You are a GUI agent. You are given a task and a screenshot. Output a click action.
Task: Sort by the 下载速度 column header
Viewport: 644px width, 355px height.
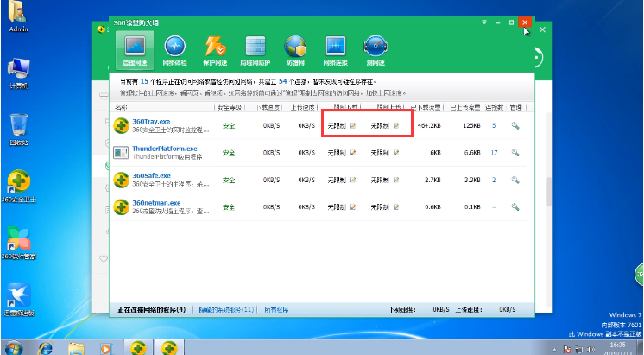268,107
